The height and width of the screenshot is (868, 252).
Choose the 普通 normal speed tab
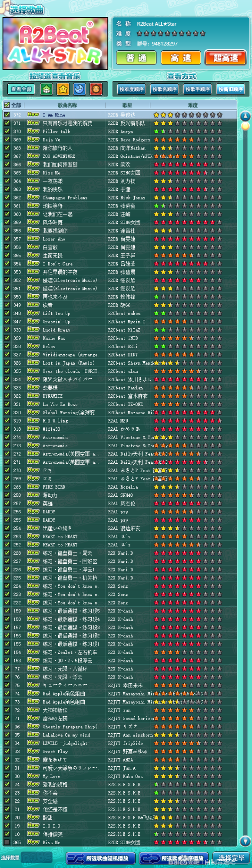tap(136, 58)
